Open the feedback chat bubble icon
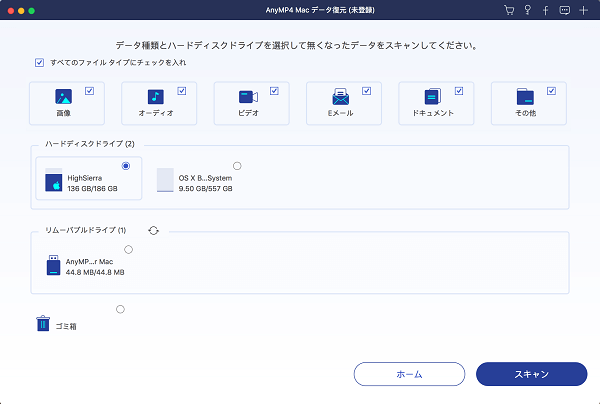The image size is (600, 404). pos(564,10)
